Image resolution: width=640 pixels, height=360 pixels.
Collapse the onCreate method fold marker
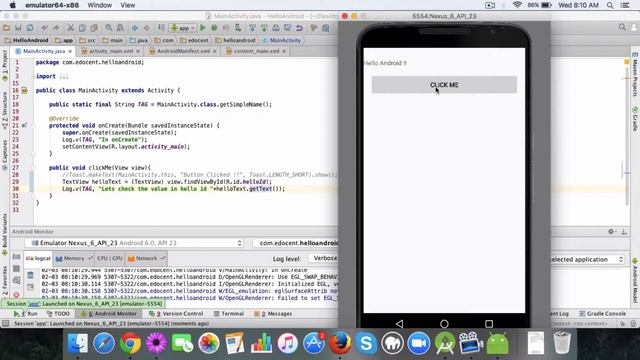point(33,126)
